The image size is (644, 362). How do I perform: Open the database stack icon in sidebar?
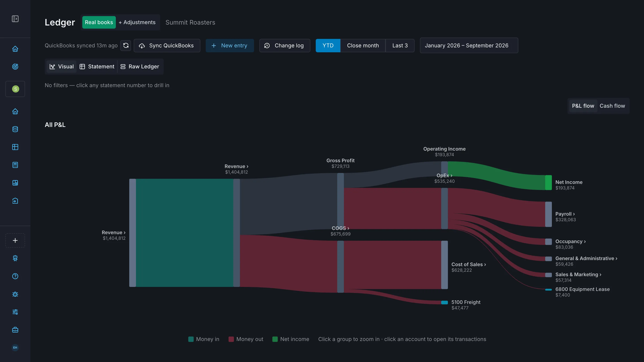tap(15, 129)
